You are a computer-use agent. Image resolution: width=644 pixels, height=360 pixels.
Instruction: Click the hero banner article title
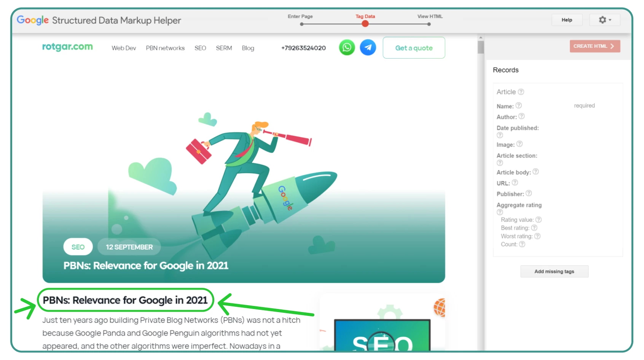pos(146,266)
